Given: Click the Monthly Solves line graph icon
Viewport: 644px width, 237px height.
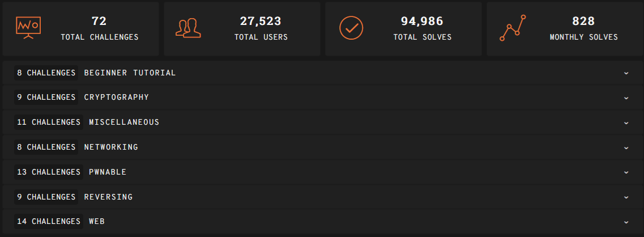Looking at the screenshot, I should coord(513,28).
